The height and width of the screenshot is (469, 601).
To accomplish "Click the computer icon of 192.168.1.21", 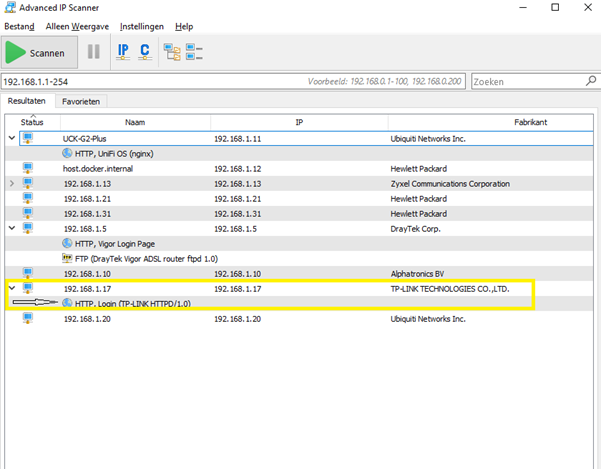I will point(28,198).
